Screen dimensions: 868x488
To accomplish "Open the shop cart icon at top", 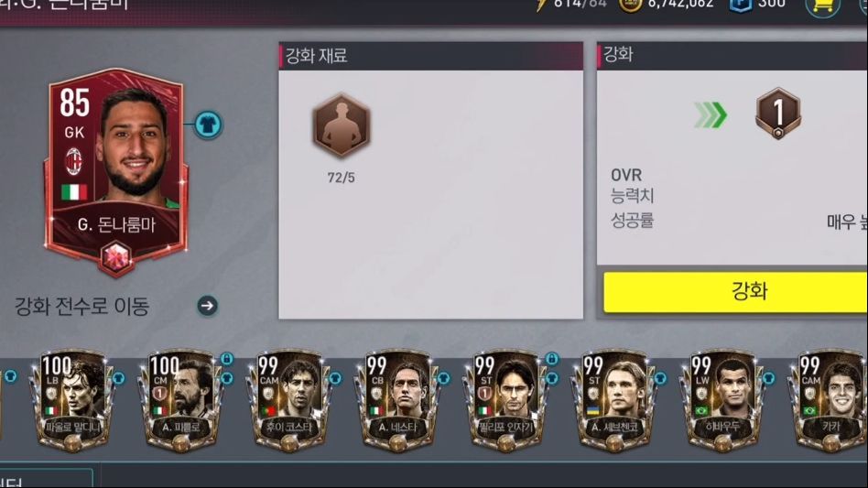I will [822, 6].
